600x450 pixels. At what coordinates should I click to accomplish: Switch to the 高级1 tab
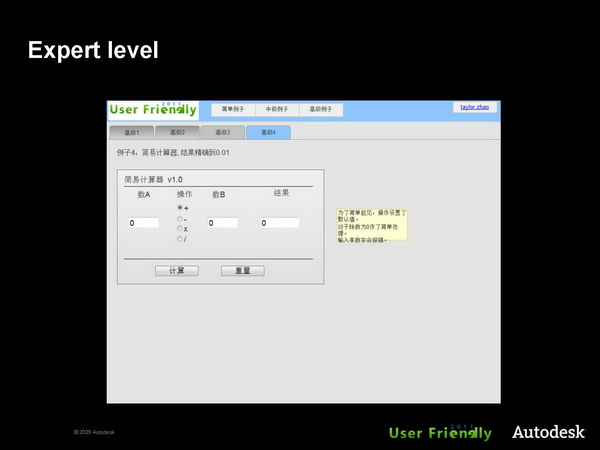click(131, 132)
